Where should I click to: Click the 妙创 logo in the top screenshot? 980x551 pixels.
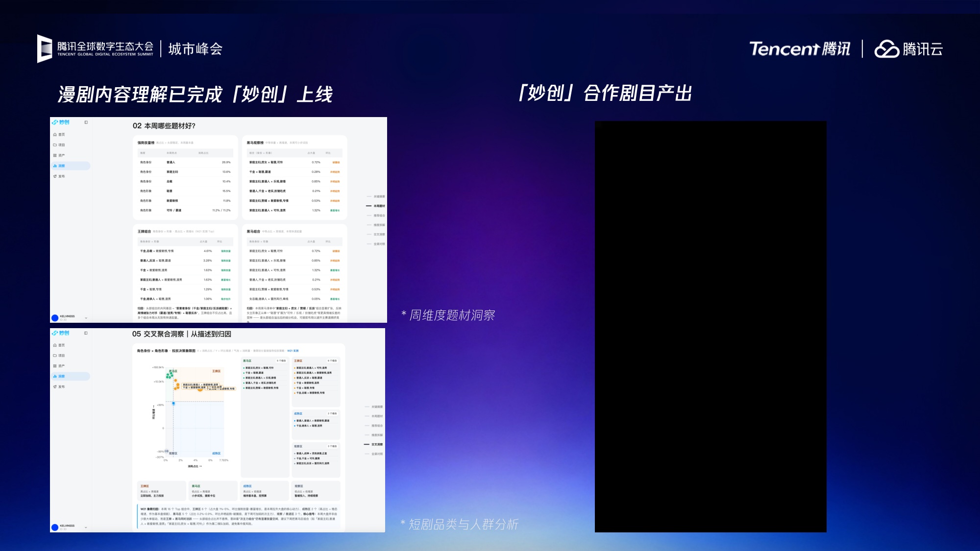tap(61, 122)
